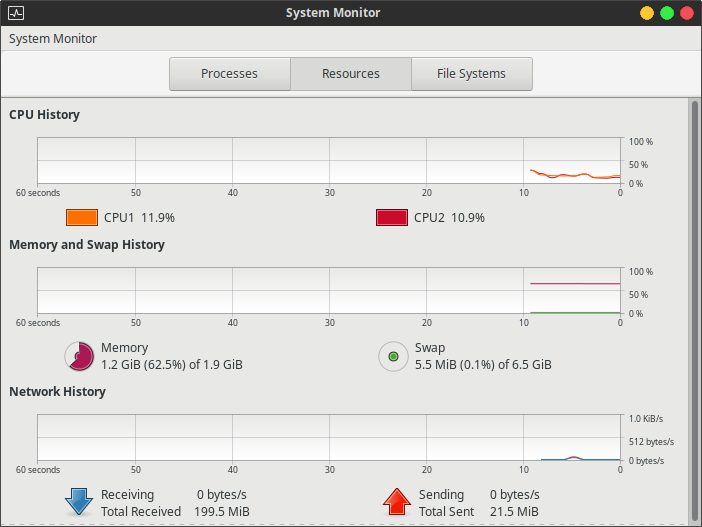702x527 pixels.
Task: Click the Memory pie chart color picker
Action: point(79,356)
